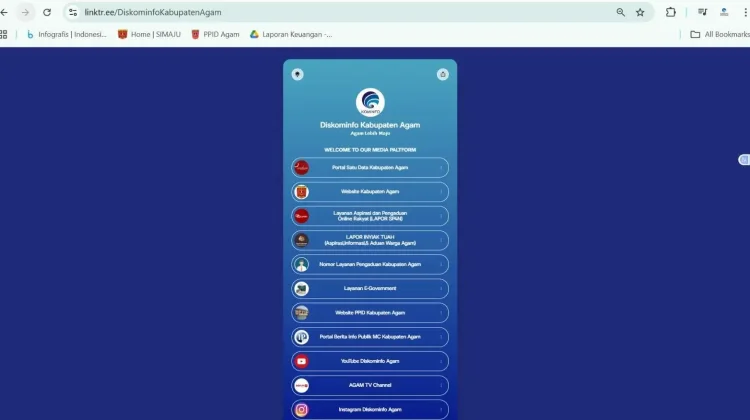Click the Instagram Diskominfo Agam icon
Screen dimensions: 750x420
point(301,409)
